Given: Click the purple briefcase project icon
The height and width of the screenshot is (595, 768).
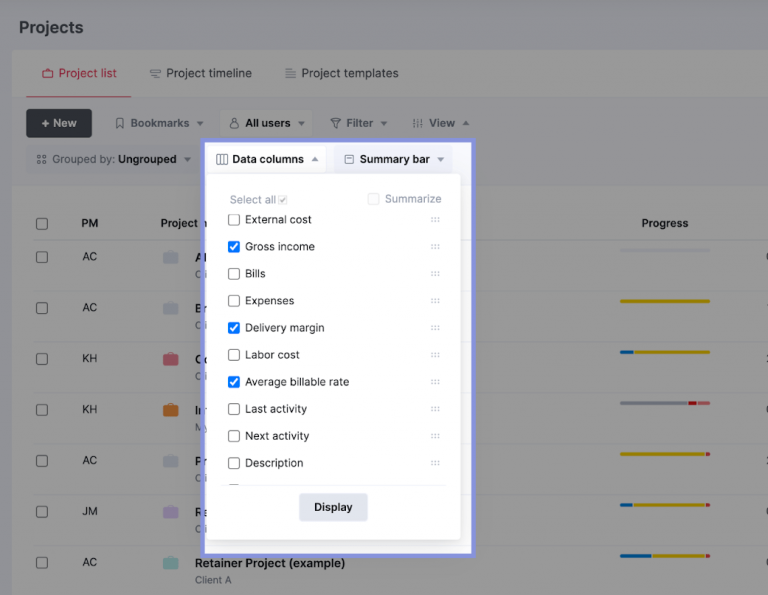Looking at the screenshot, I should (171, 512).
